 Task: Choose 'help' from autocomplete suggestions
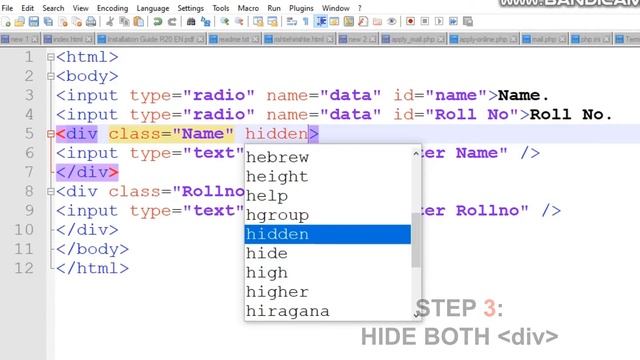pyautogui.click(x=327, y=196)
